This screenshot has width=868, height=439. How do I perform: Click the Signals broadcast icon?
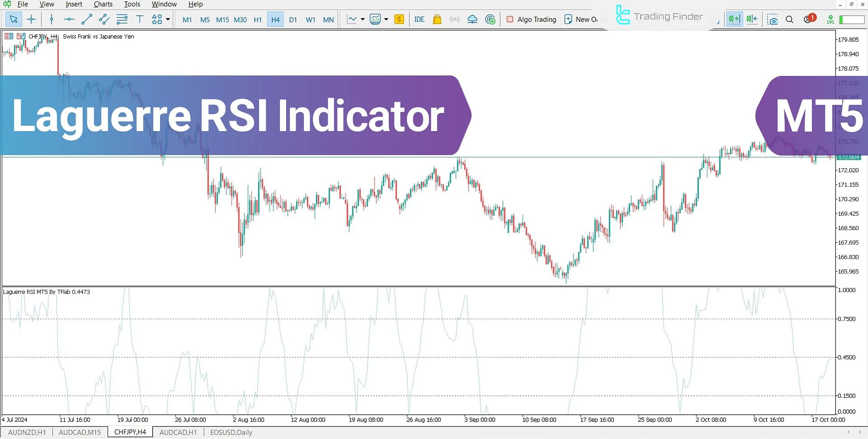(x=455, y=19)
